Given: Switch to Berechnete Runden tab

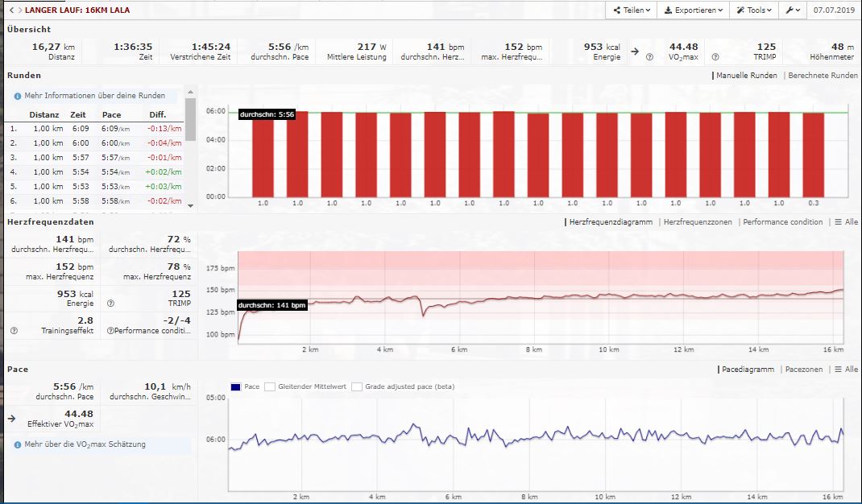Looking at the screenshot, I should coord(823,75).
